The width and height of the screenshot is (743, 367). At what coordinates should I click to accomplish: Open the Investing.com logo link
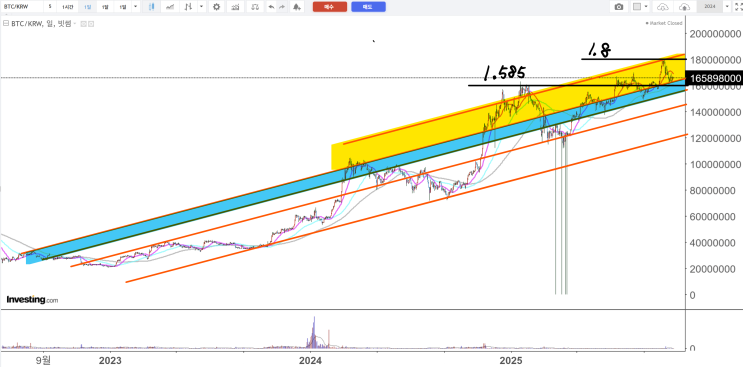(x=32, y=299)
